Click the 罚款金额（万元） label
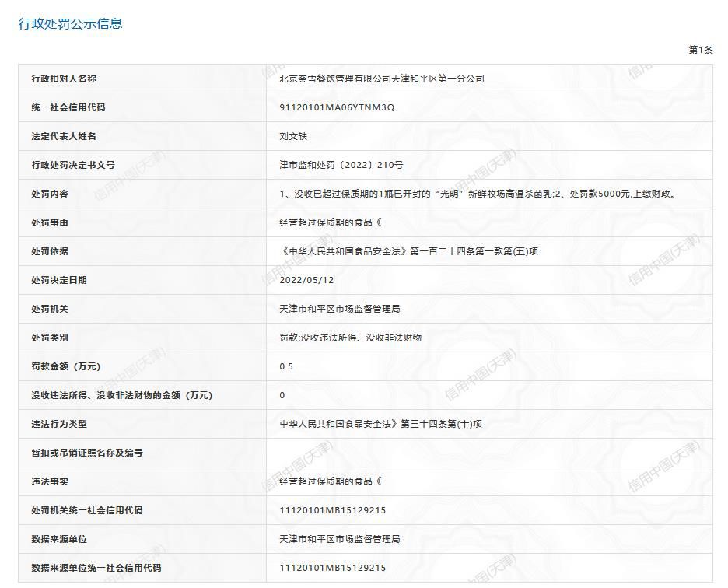 [x=66, y=366]
